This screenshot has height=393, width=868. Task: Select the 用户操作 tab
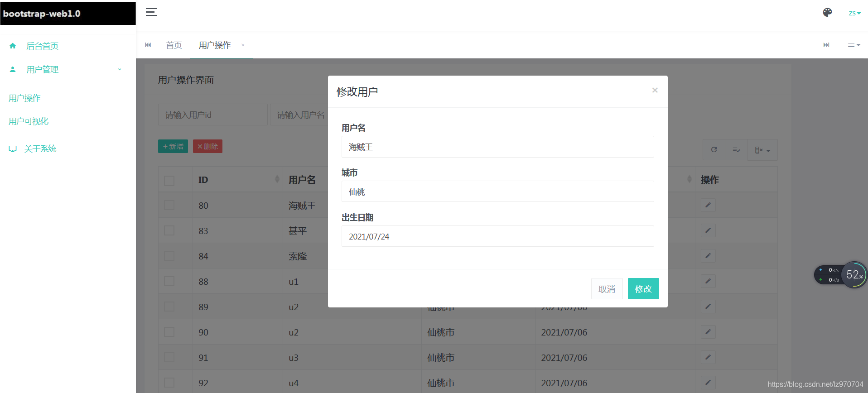[215, 45]
